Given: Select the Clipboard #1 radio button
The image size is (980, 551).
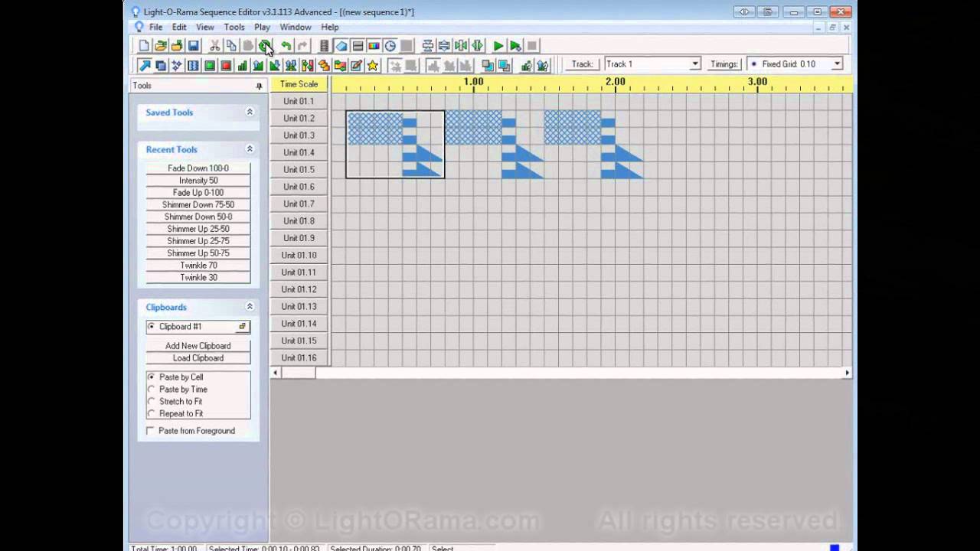Looking at the screenshot, I should pos(152,327).
